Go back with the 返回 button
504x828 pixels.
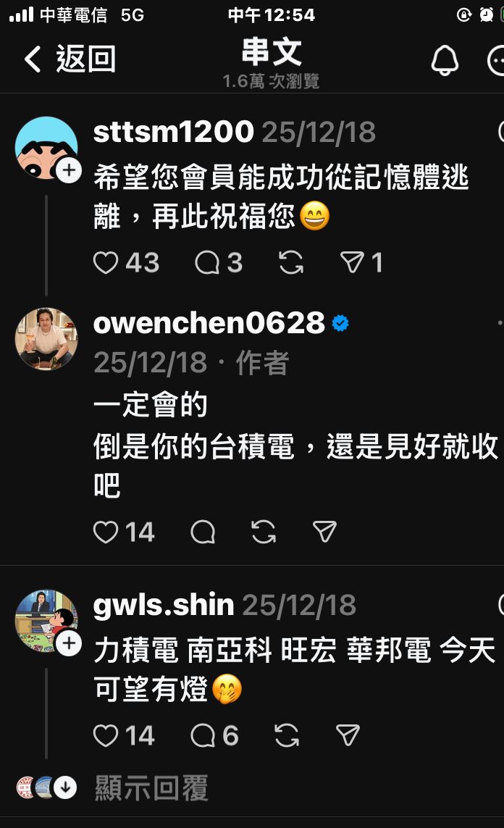70,59
